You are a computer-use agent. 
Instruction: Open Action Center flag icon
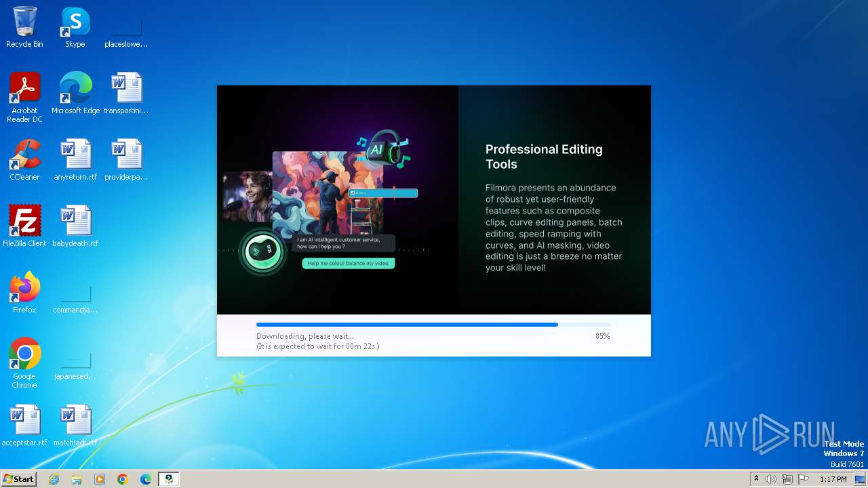[804, 479]
